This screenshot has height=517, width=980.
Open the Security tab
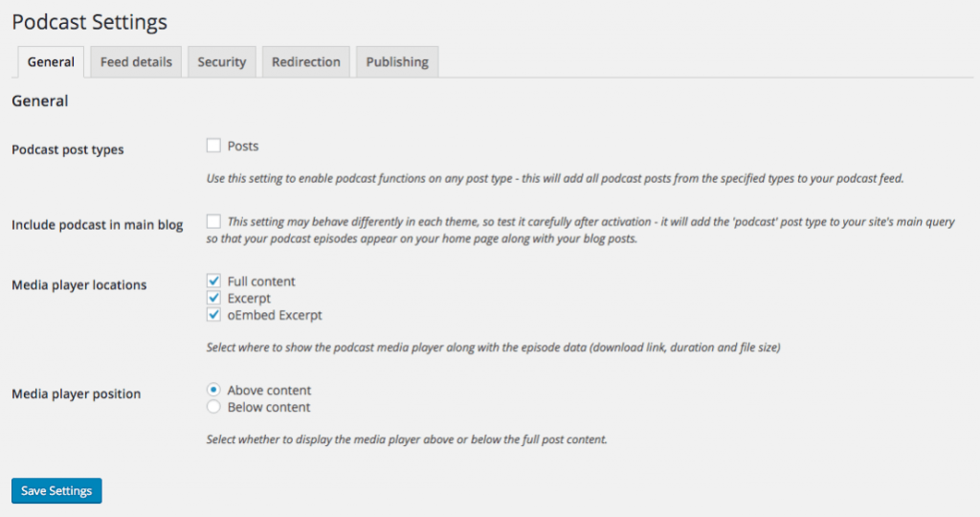(x=222, y=62)
